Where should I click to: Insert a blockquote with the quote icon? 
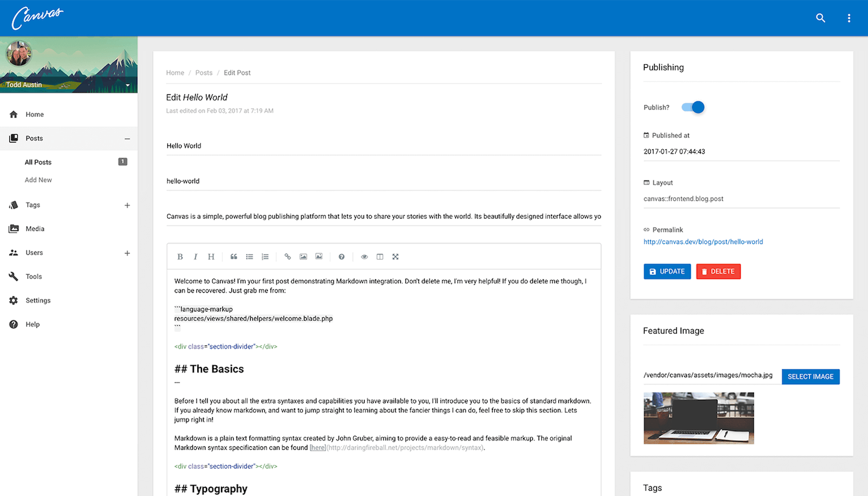pos(234,256)
